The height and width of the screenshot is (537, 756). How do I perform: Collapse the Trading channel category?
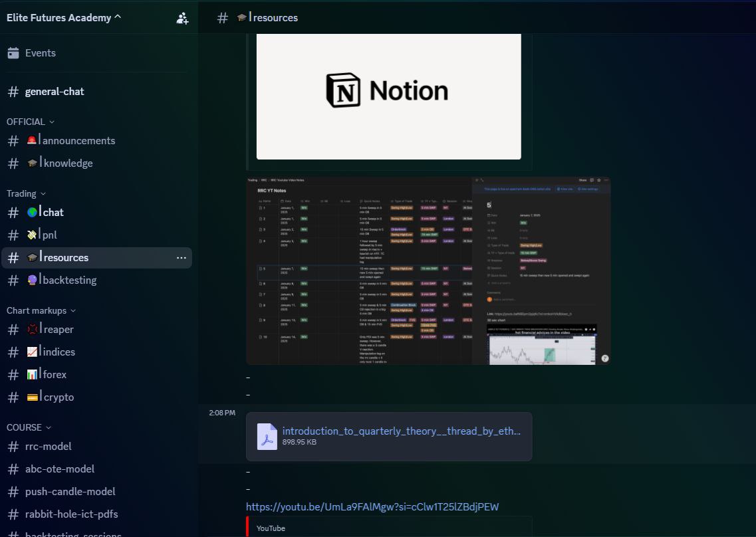[x=26, y=193]
